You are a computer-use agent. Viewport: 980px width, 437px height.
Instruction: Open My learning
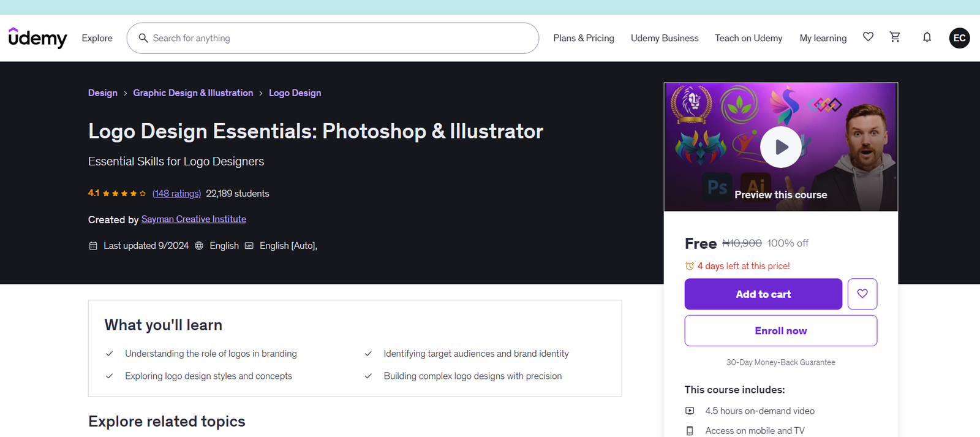pos(823,38)
